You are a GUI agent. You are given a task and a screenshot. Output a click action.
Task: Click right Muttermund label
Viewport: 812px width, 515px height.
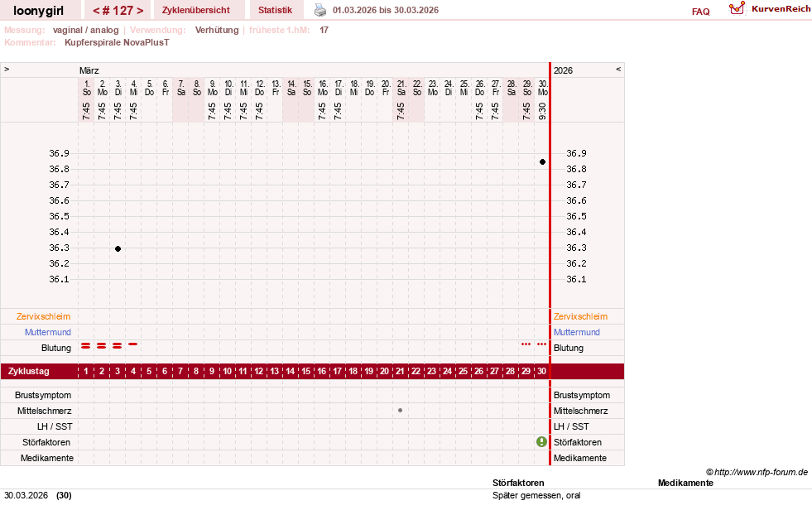576,332
